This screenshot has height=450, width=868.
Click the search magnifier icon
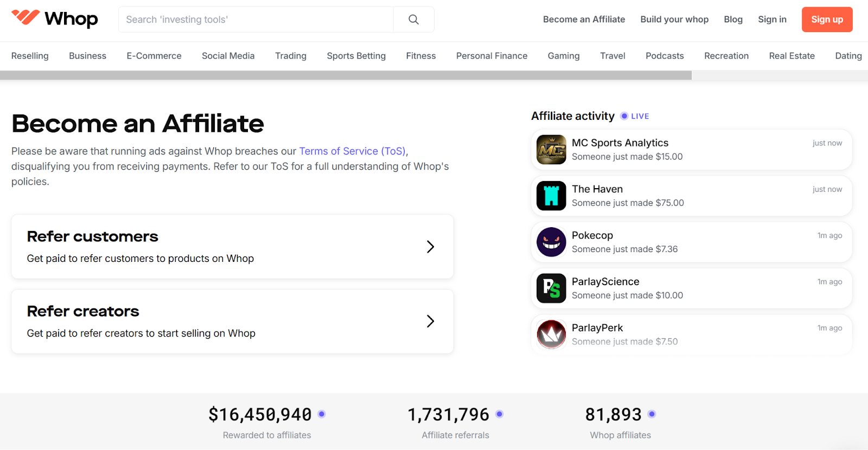click(413, 20)
